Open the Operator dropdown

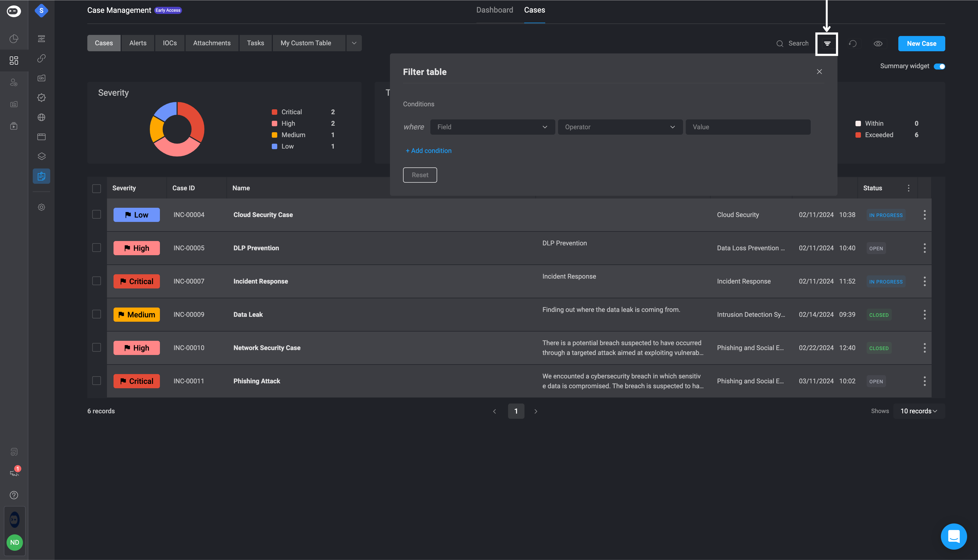[620, 127]
